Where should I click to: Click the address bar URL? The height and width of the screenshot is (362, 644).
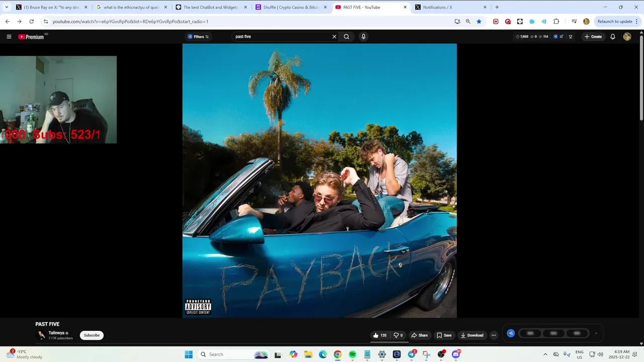[130, 22]
